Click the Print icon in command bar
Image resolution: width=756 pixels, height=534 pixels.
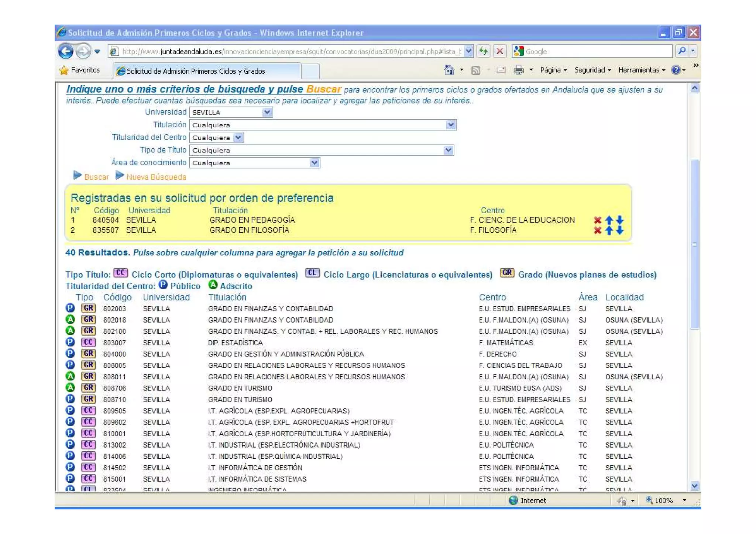(x=519, y=70)
